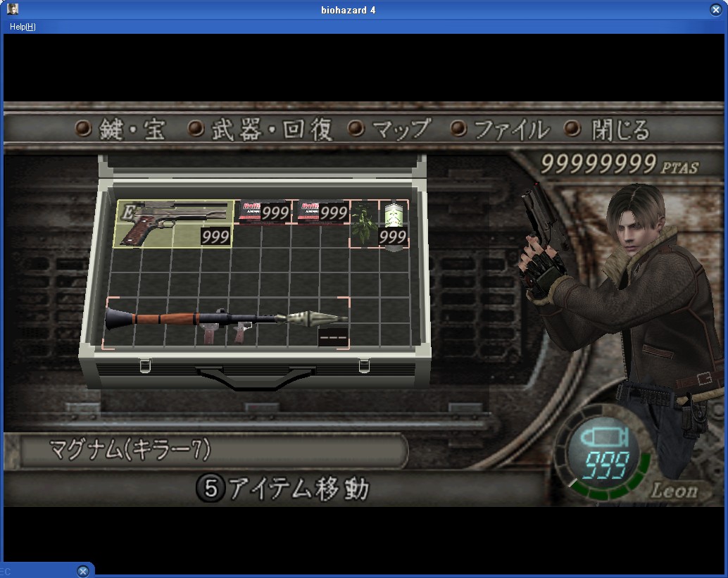The image size is (728, 578).
Task: Click the Leon name label
Action: pos(674,490)
